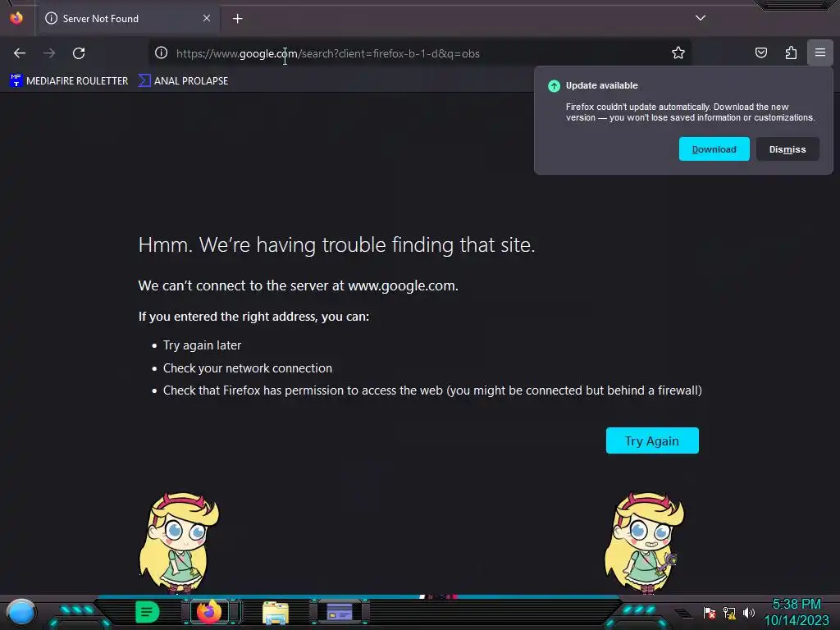Bookmark this page with the star icon
Viewport: 840px width, 630px height.
(678, 52)
